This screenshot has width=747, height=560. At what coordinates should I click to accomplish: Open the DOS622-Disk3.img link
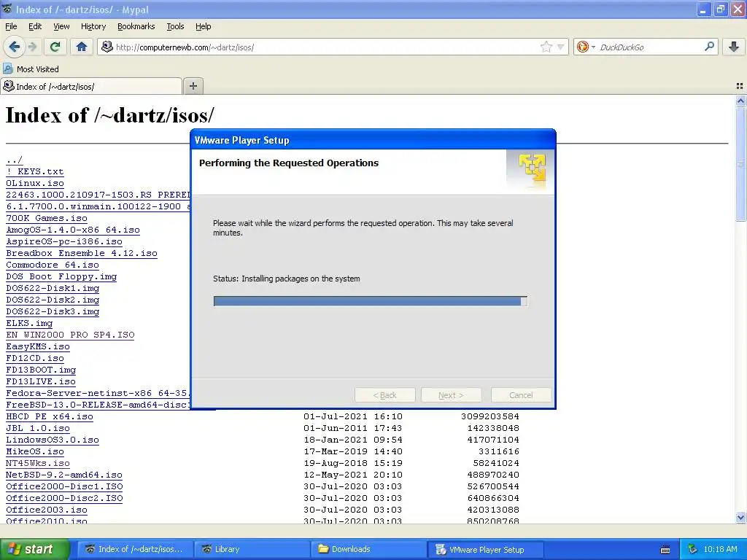click(x=53, y=311)
